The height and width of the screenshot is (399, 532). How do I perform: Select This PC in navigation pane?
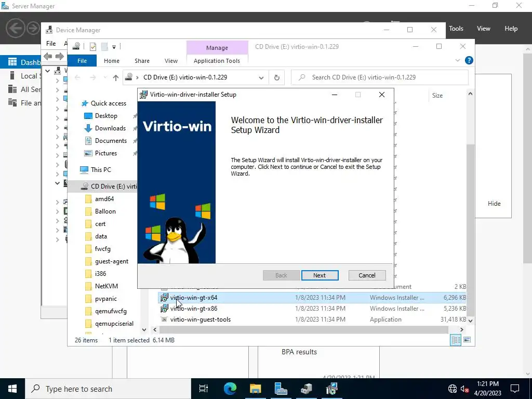coord(101,170)
